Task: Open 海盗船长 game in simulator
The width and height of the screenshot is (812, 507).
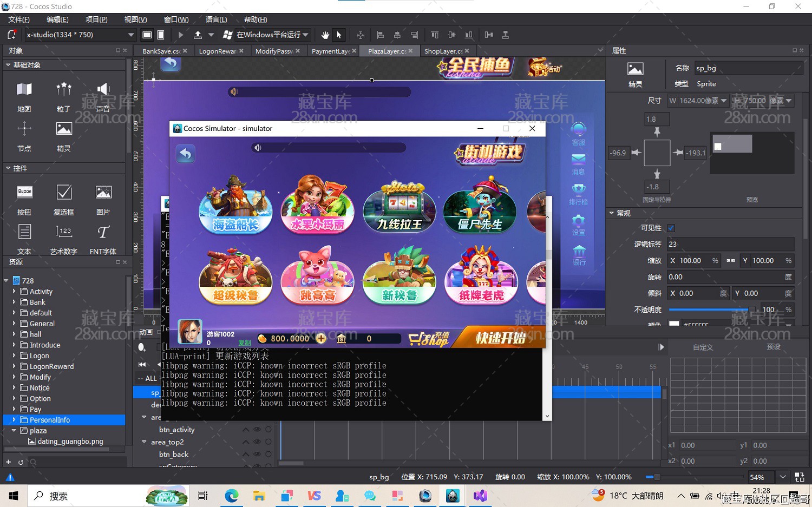Action: tap(235, 206)
